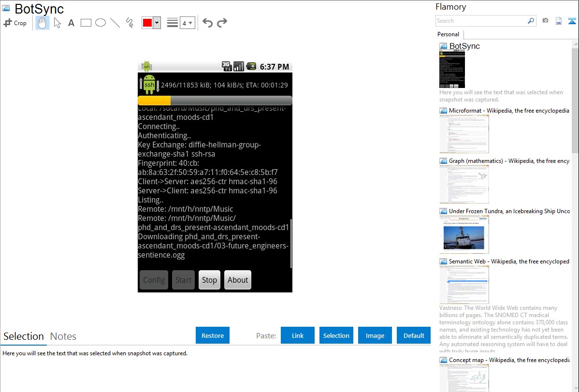Open the Semantic Web thumbnail
Screen dimensions: 579x392
tap(464, 285)
